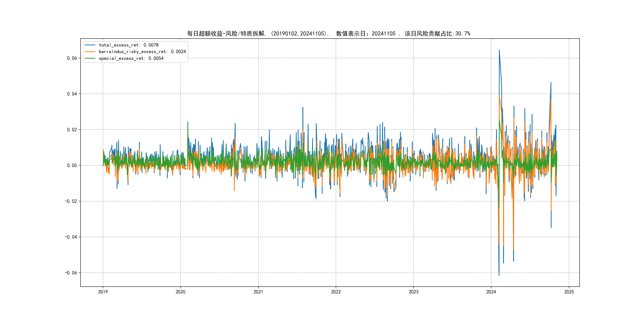
Task: Click the 2025 x-axis tick label
Action: [569, 292]
